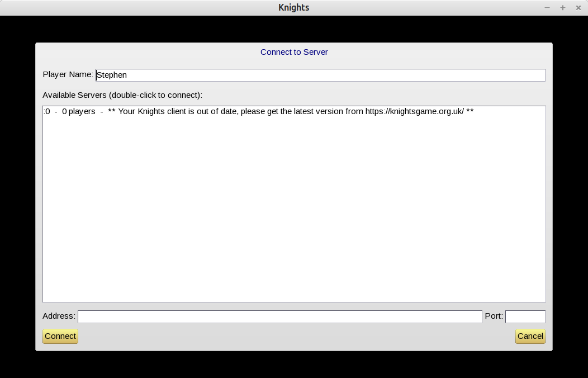Focus the Player Name field

click(x=320, y=75)
